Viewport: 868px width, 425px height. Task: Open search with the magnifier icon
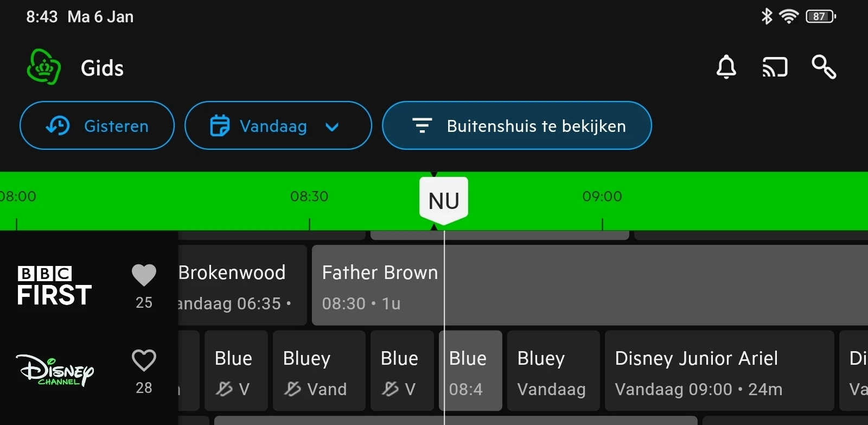824,67
